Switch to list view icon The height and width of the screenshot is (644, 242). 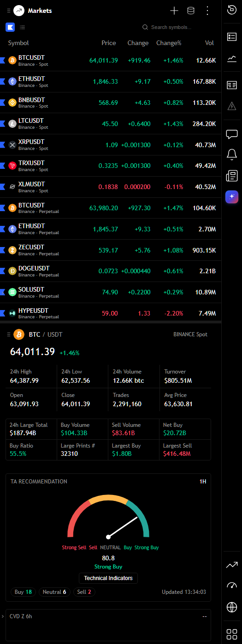click(x=23, y=27)
